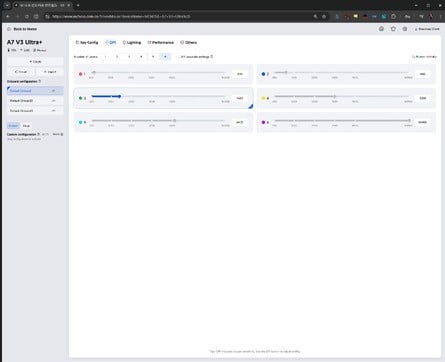Image resolution: width=445 pixels, height=362 pixels.
Task: Click the Create button in the sidebar
Action: point(35,62)
